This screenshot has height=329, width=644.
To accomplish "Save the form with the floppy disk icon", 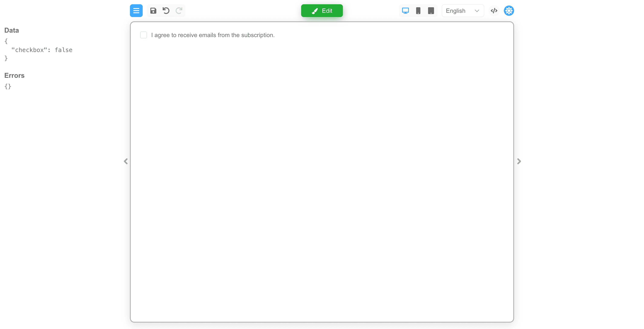I will tap(153, 11).
